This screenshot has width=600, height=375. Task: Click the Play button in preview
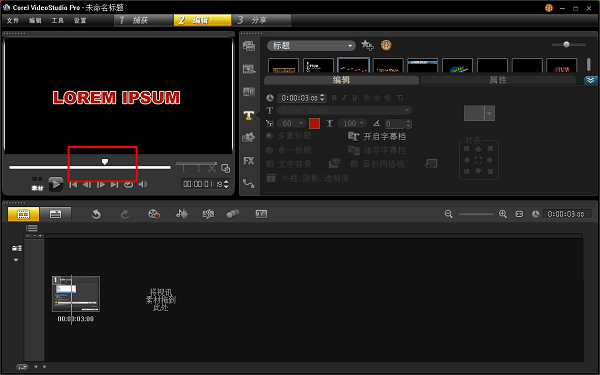[x=55, y=184]
